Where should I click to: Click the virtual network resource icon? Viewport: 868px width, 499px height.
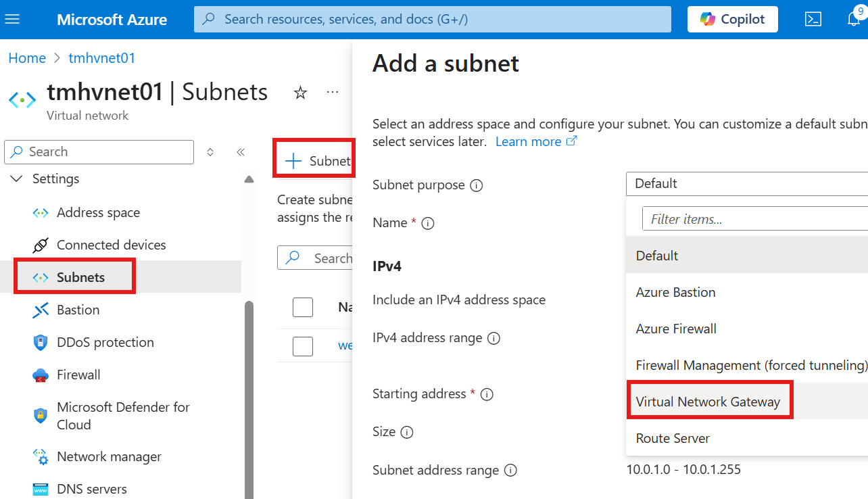click(x=22, y=100)
